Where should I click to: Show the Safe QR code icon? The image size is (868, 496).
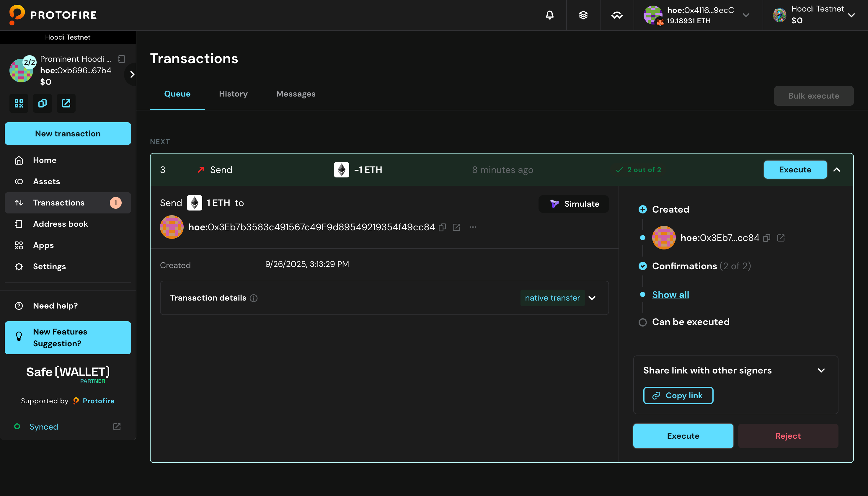(x=19, y=103)
